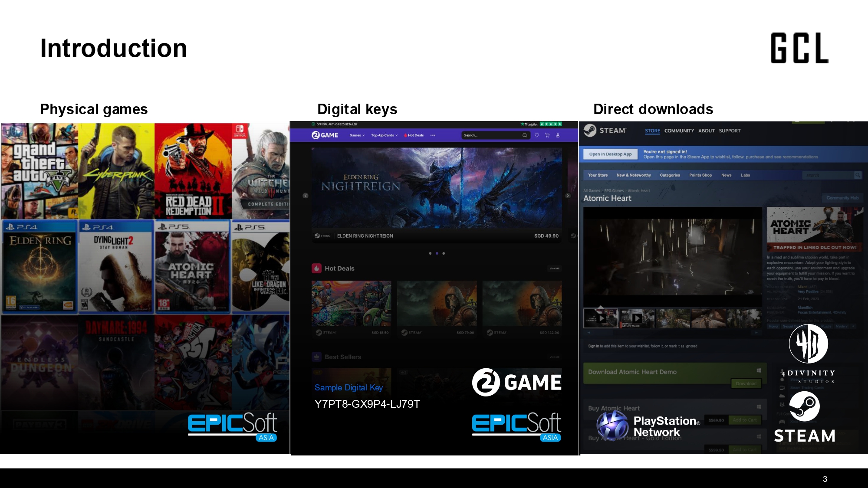868x488 pixels.
Task: Open the SGD 142.00 hot deal card
Action: coord(522,309)
